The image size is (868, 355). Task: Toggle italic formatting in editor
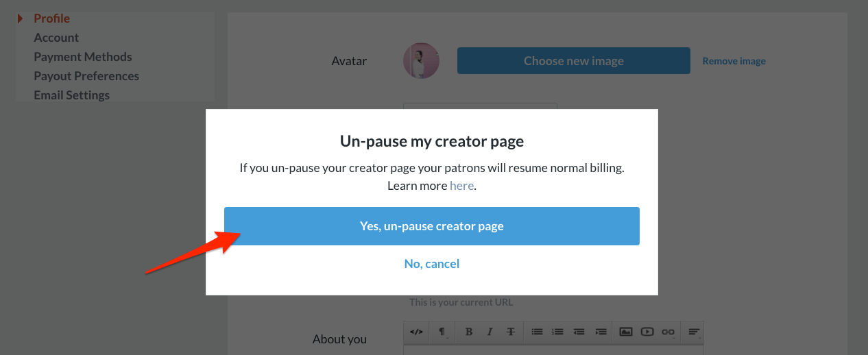(490, 332)
